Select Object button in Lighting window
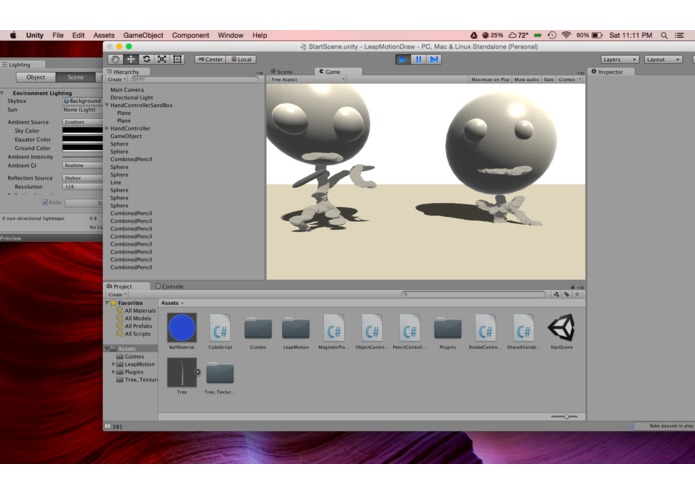695x494 pixels. coord(35,77)
